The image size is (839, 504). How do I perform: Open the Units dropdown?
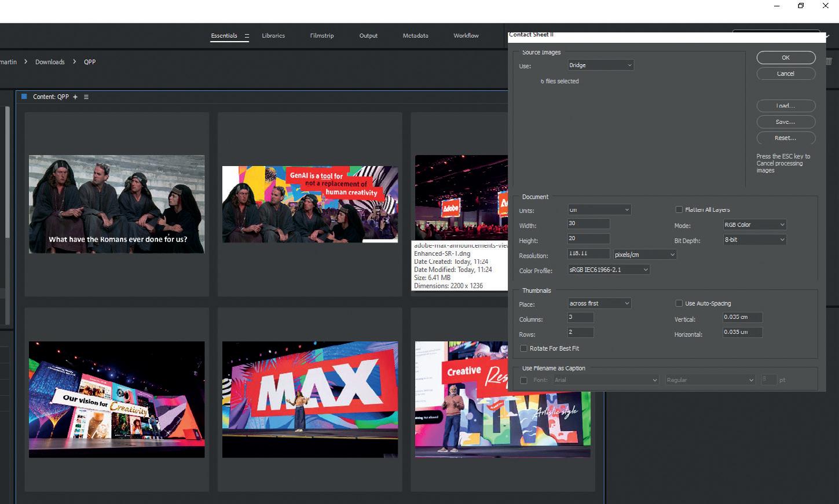coord(599,209)
